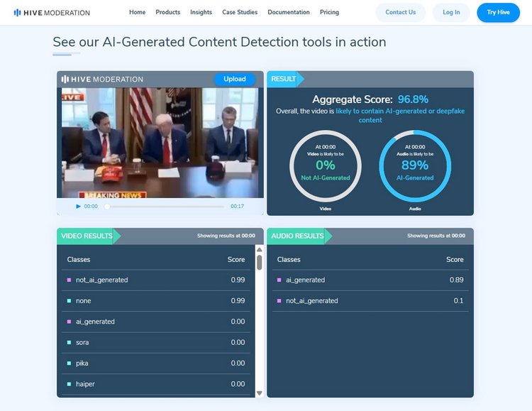The width and height of the screenshot is (532, 411).
Task: Click the Hive logo icon in demo panel header
Action: click(x=65, y=79)
